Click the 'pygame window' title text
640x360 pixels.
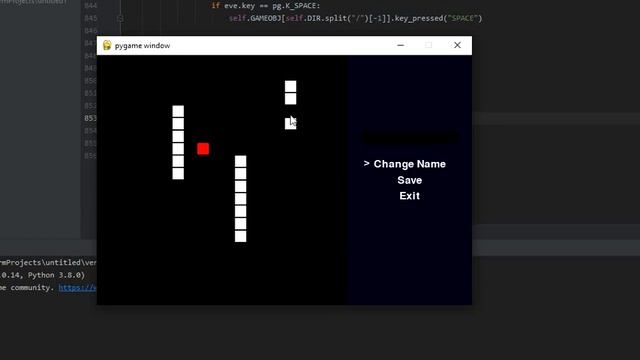point(142,46)
